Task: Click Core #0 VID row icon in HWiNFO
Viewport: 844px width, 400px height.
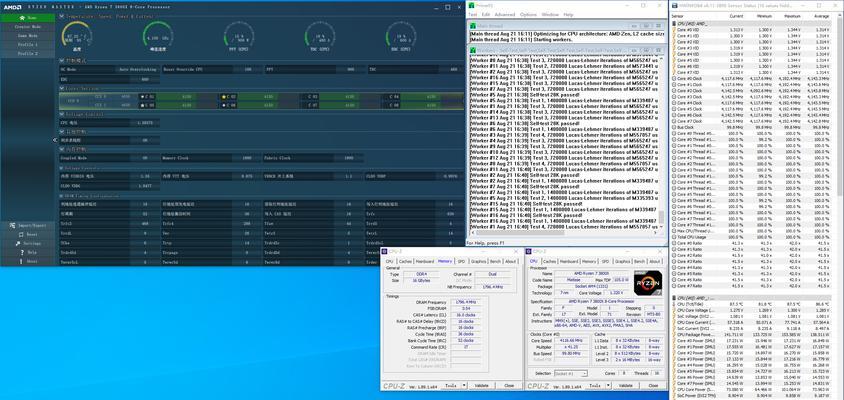Action: coord(674,29)
